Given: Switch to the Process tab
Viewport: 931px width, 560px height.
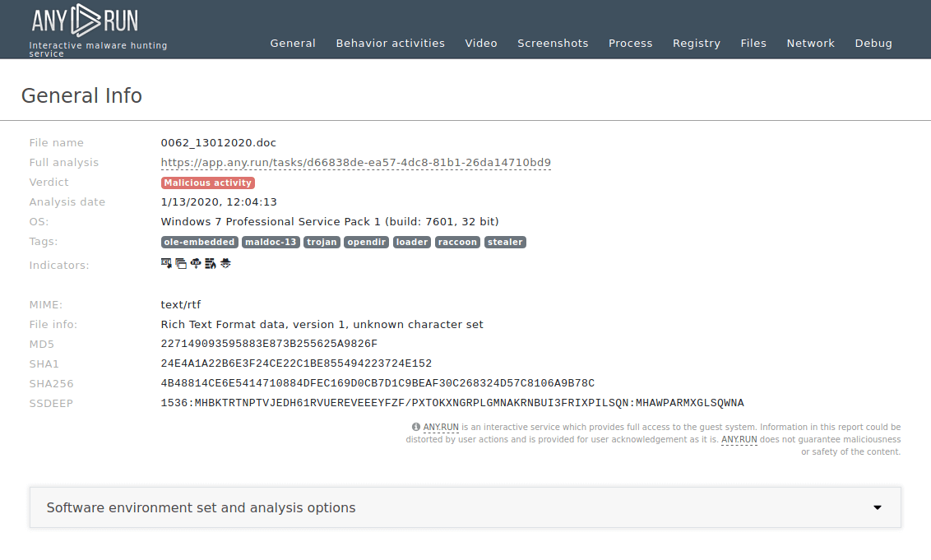Looking at the screenshot, I should (630, 43).
